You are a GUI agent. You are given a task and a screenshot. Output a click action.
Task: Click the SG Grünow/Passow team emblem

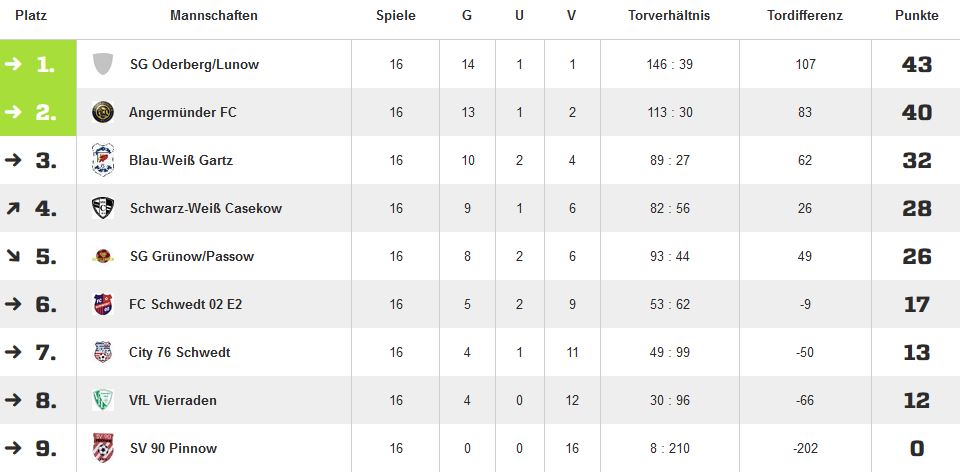coord(103,257)
